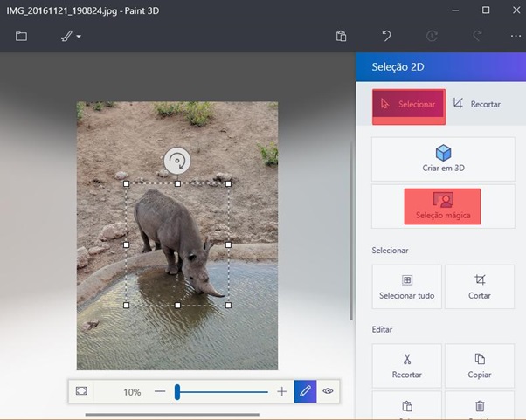Image resolution: width=526 pixels, height=420 pixels.
Task: Click the rotate handle above the selection
Action: [x=177, y=161]
